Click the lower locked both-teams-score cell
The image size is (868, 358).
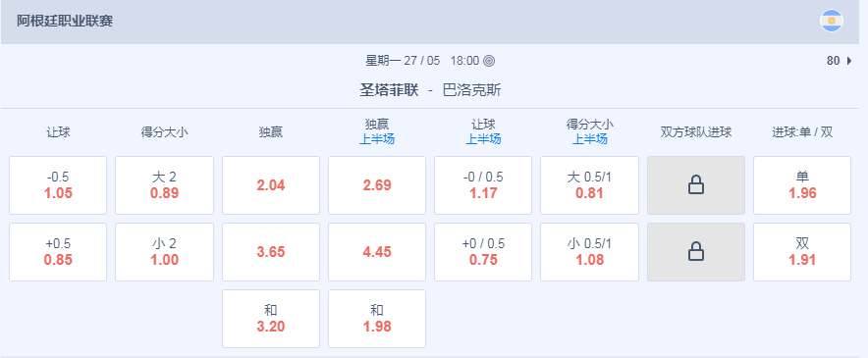[x=696, y=252]
